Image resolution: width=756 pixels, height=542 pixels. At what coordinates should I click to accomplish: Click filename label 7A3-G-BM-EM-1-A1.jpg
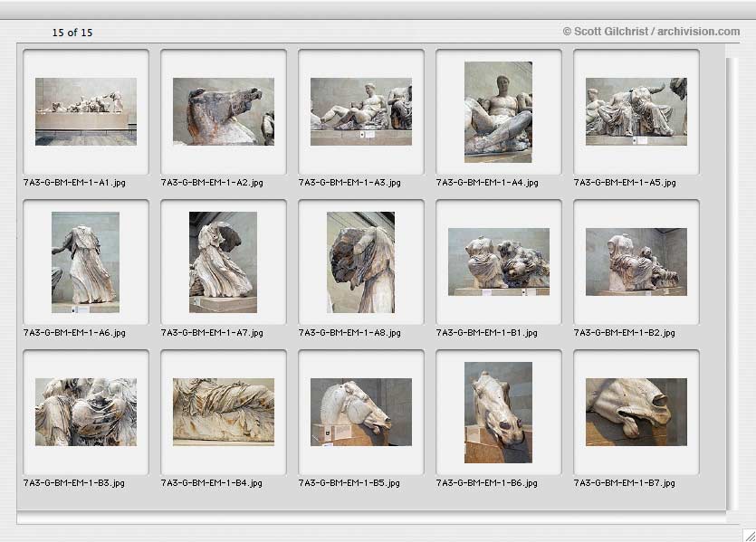coord(74,183)
